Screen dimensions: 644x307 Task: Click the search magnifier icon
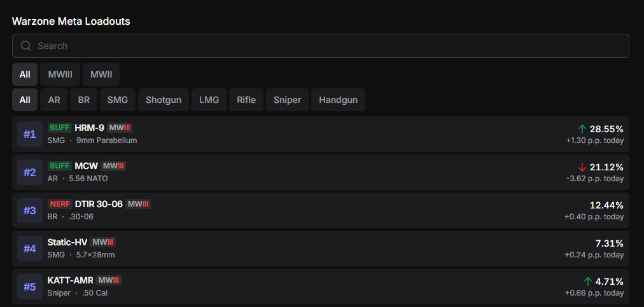[x=26, y=46]
